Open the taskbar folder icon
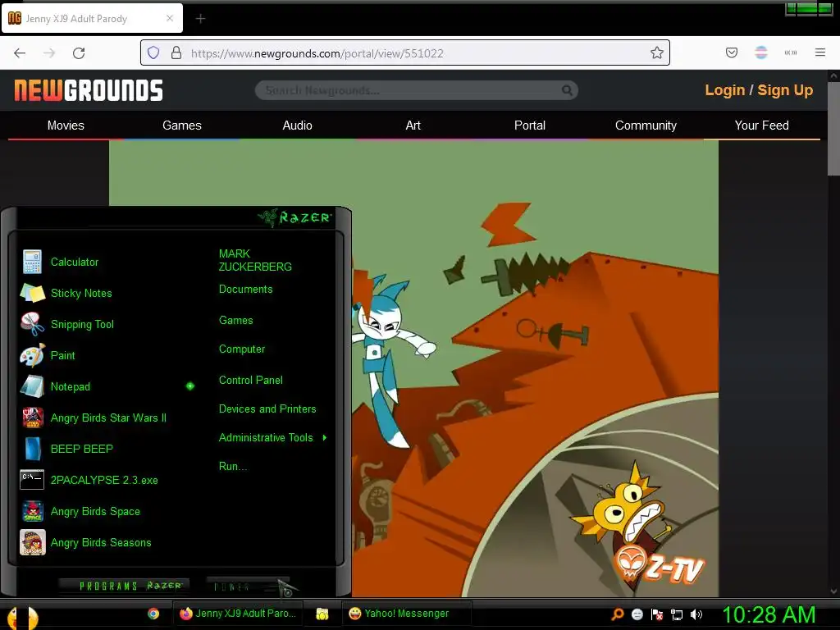The width and height of the screenshot is (840, 630). click(322, 614)
